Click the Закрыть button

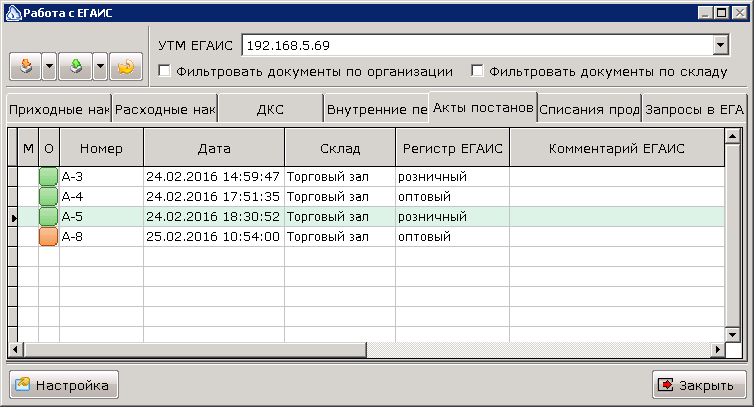(x=699, y=385)
